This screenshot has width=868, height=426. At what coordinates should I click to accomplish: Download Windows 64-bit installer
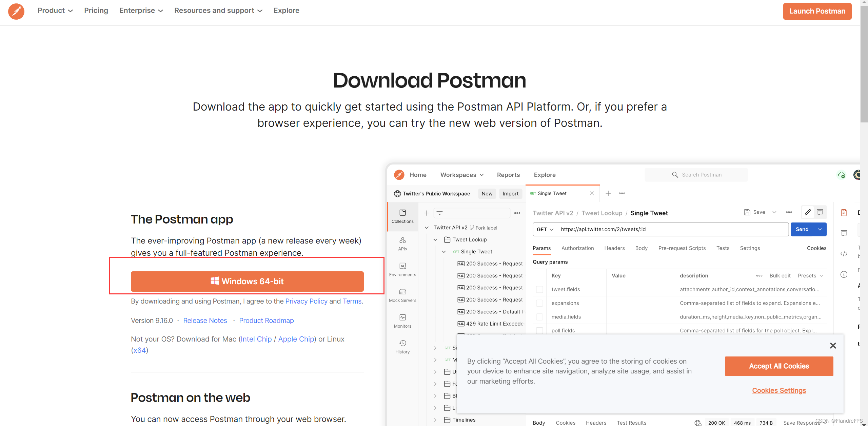(x=247, y=281)
